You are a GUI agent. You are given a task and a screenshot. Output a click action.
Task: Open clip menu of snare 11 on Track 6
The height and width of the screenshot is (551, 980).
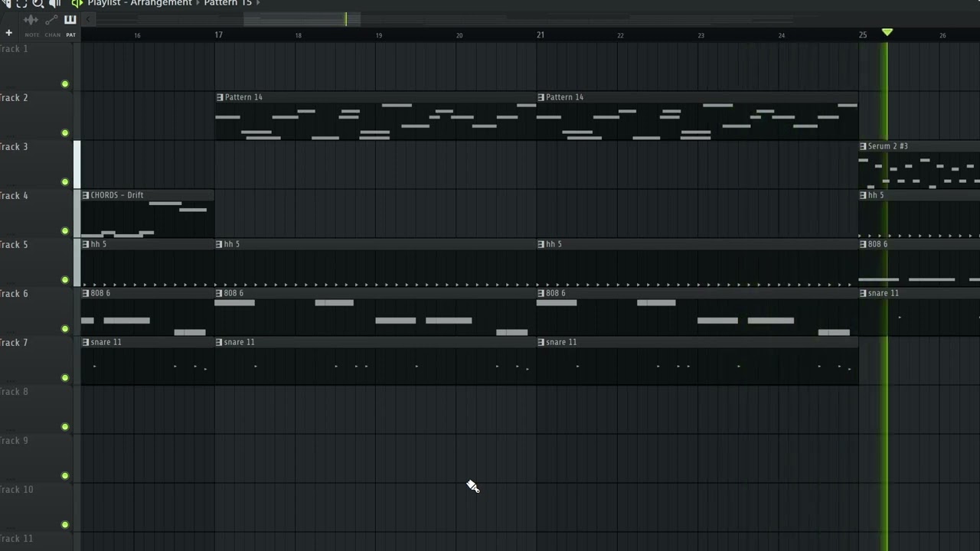[x=863, y=293]
